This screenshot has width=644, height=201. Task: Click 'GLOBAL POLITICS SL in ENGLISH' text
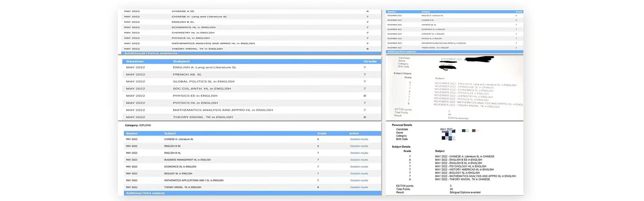click(204, 81)
